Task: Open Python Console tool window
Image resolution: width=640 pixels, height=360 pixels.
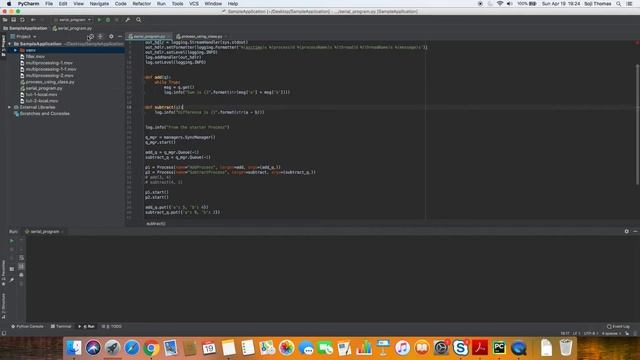Action: point(27,327)
